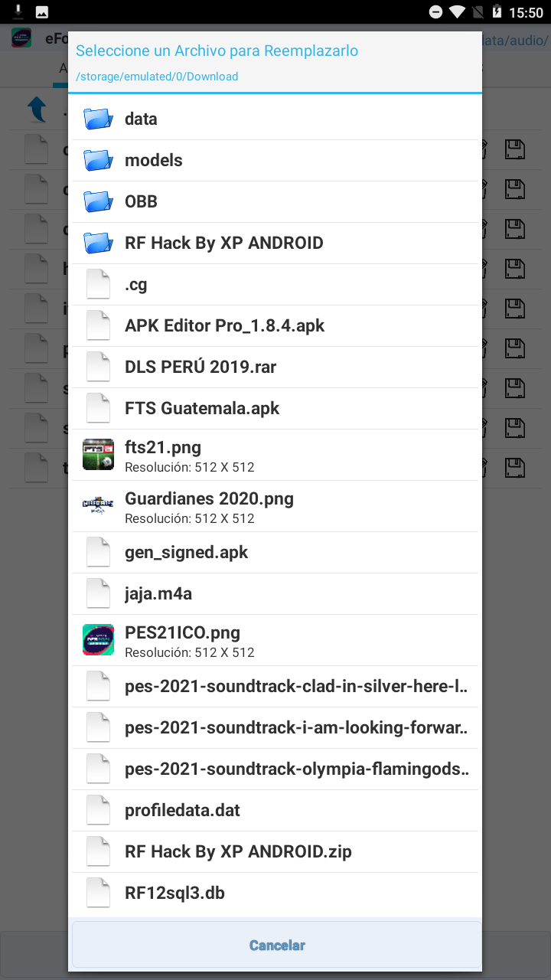Select pes-2021-soundtrack-clad-in-silver file icon

98,686
